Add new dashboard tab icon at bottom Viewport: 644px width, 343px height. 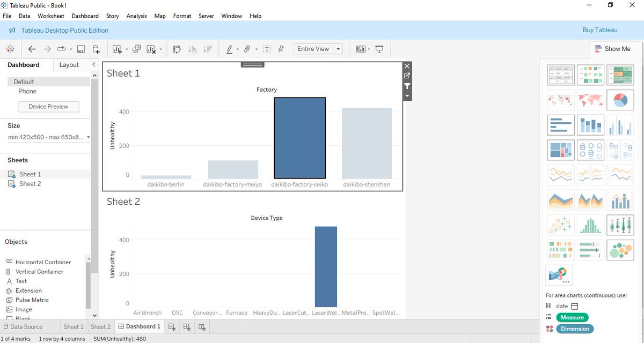pyautogui.click(x=187, y=326)
